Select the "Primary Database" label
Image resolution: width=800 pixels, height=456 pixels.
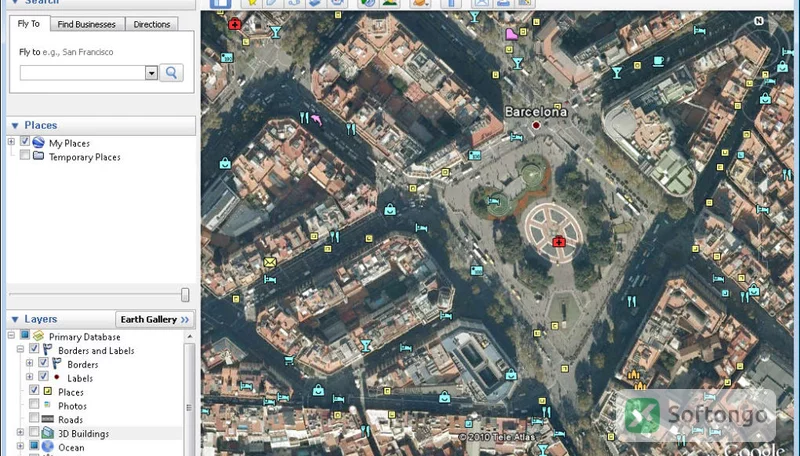coord(85,337)
